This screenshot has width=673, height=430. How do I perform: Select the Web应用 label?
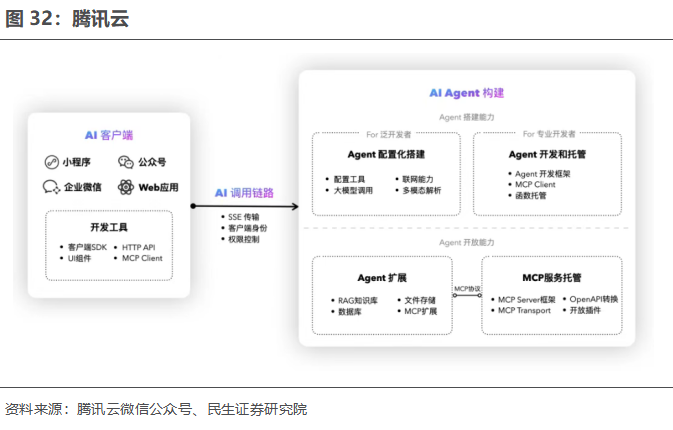(x=158, y=188)
